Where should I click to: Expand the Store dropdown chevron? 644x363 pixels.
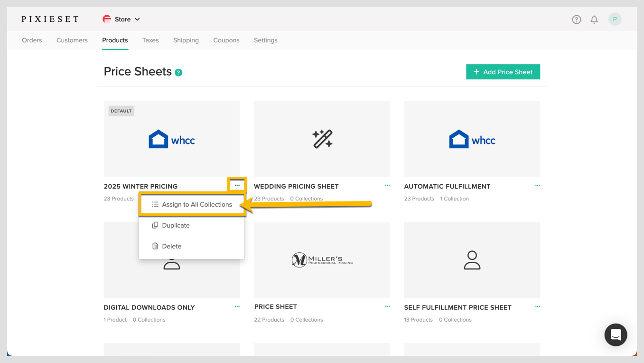[137, 19]
